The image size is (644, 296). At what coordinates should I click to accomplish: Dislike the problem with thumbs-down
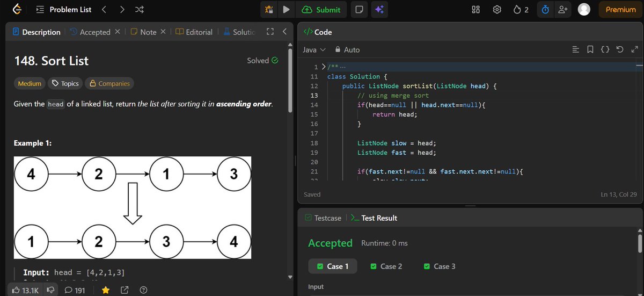[x=52, y=290]
